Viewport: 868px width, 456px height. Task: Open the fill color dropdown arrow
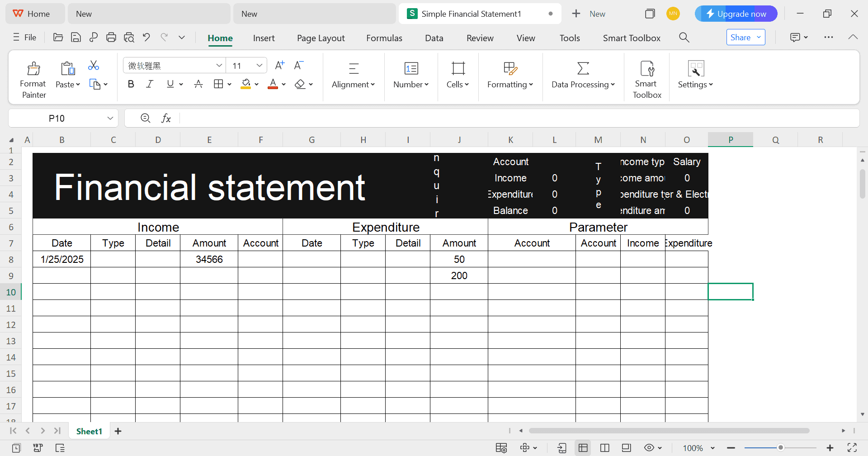tap(256, 84)
